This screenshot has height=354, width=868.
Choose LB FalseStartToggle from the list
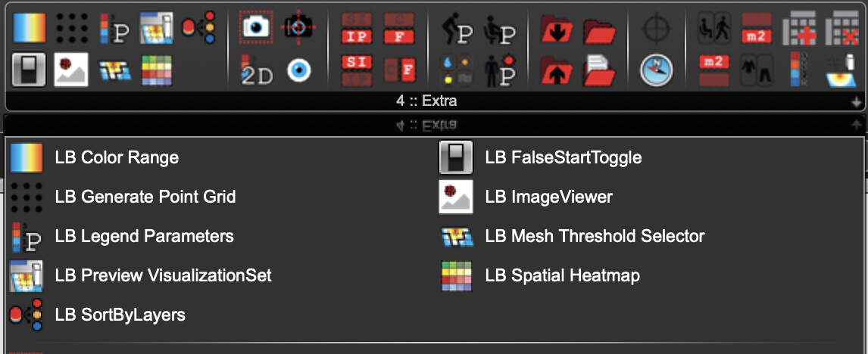coord(540,157)
